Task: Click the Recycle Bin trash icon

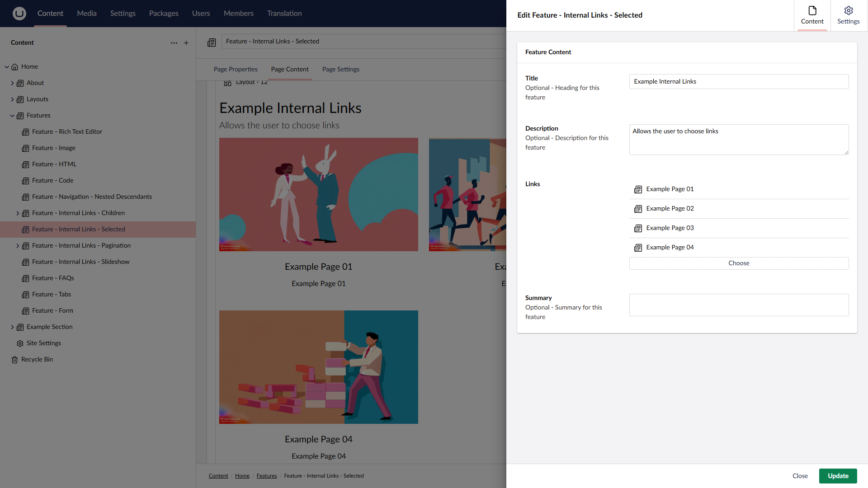Action: coord(14,360)
